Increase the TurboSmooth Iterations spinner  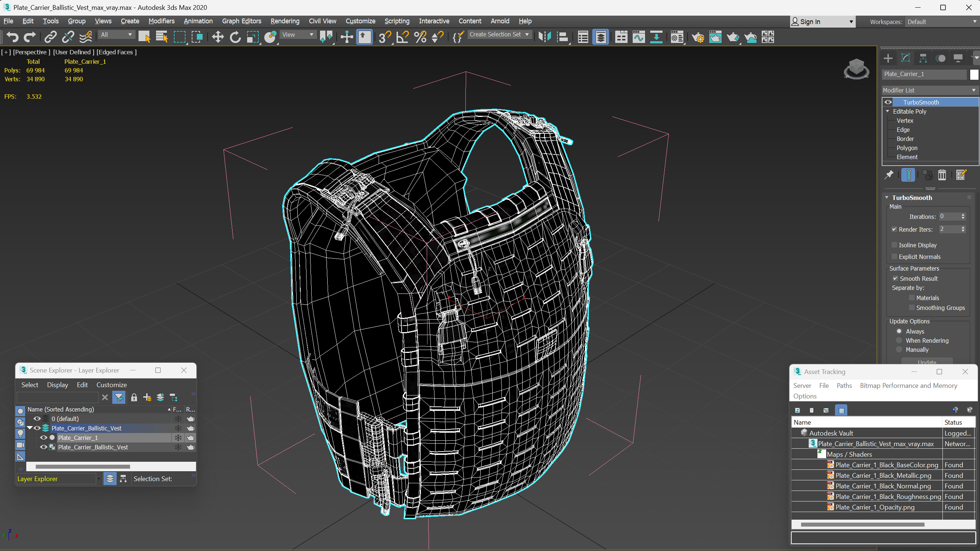coord(963,215)
